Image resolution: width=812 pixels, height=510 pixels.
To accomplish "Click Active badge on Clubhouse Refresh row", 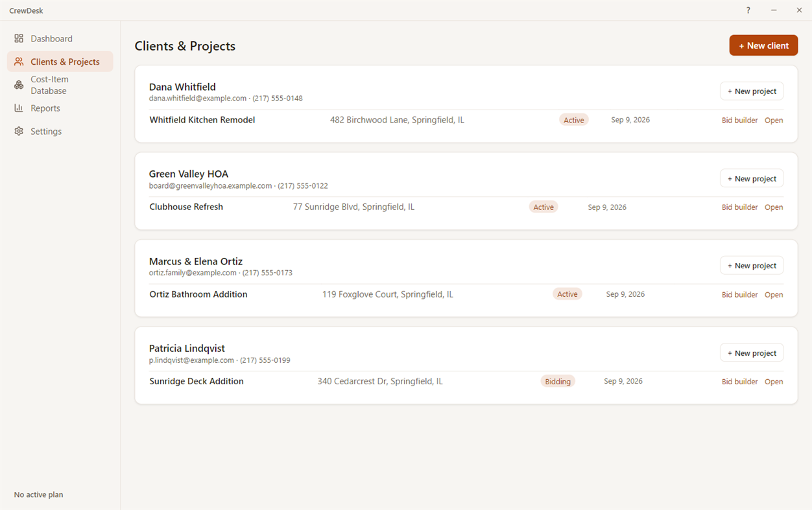I will coord(543,207).
